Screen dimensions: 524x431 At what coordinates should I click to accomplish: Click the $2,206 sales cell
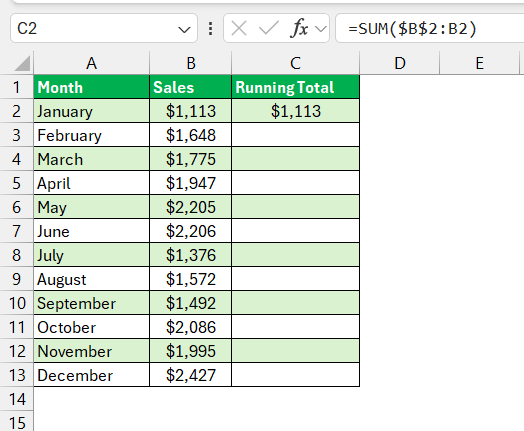coord(190,231)
